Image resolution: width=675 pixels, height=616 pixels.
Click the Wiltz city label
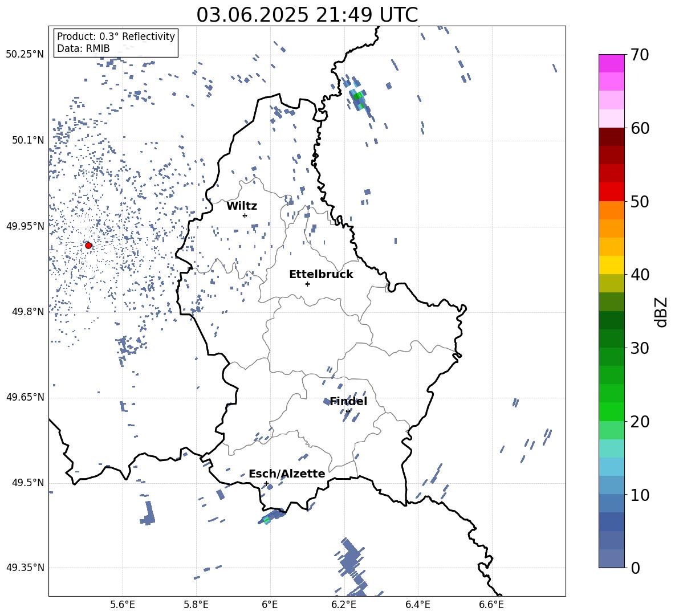point(242,206)
